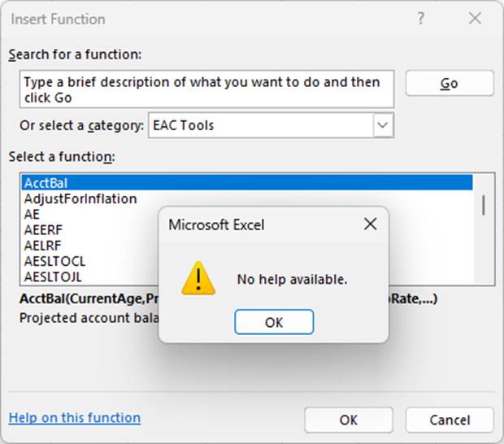Click OK in the Insert Function dialog
504x444 pixels.
click(349, 420)
